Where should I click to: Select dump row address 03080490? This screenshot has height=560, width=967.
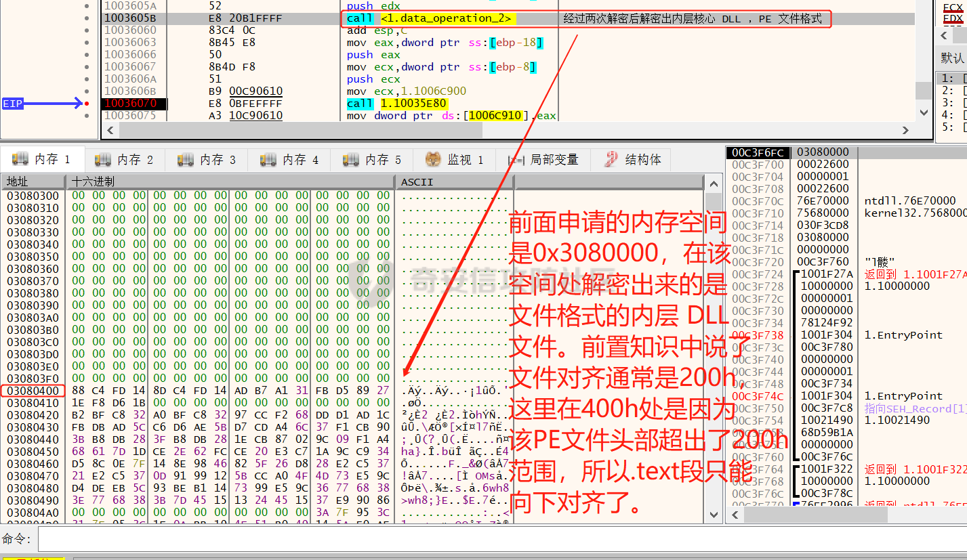pyautogui.click(x=33, y=500)
